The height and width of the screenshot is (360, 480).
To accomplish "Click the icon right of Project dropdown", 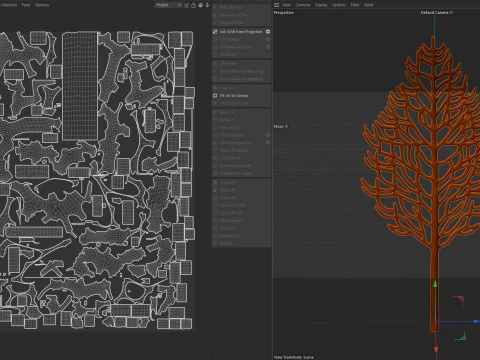I will click(x=187, y=5).
